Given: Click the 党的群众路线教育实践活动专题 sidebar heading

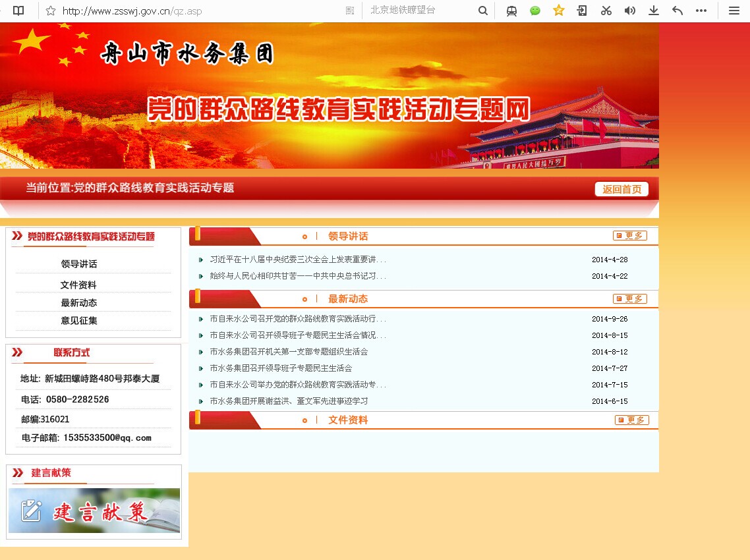Looking at the screenshot, I should pyautogui.click(x=91, y=237).
